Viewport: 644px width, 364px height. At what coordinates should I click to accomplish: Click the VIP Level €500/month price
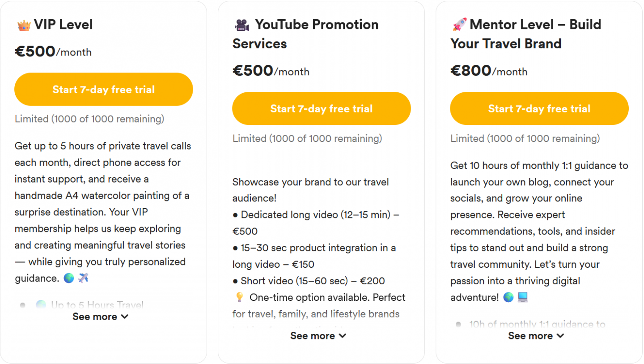(x=53, y=52)
